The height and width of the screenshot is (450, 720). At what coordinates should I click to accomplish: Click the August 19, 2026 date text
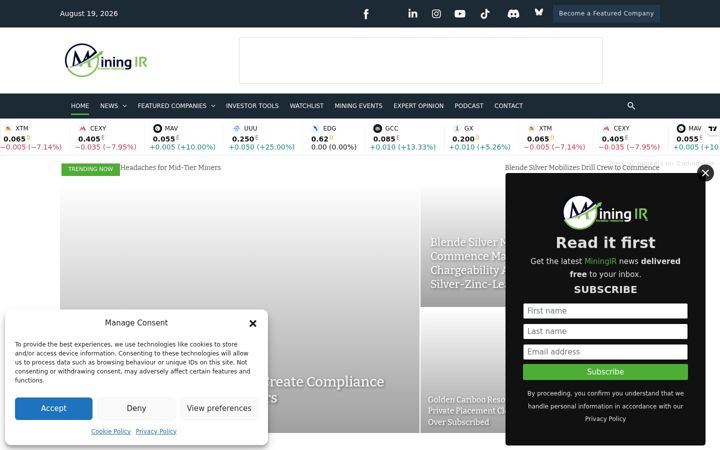click(x=89, y=14)
